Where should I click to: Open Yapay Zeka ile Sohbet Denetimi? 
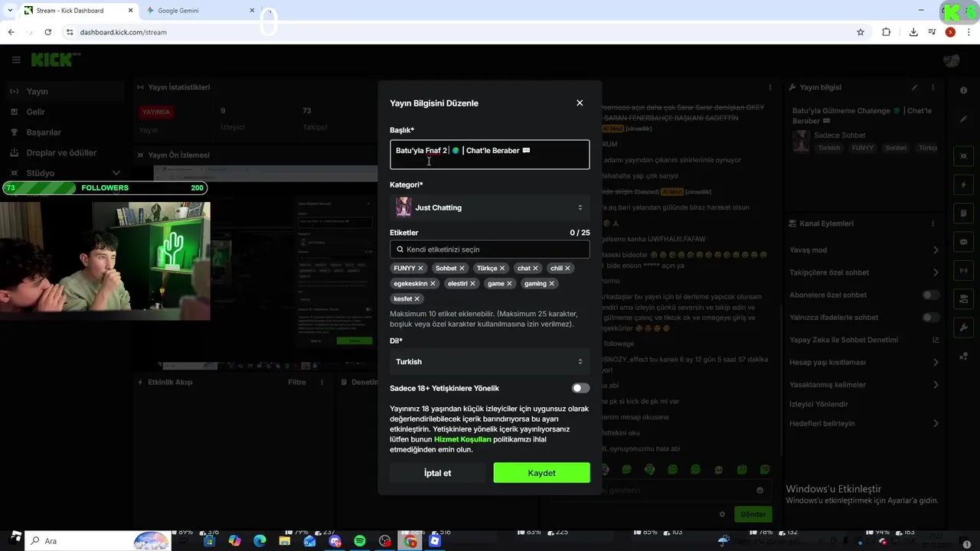click(x=864, y=340)
